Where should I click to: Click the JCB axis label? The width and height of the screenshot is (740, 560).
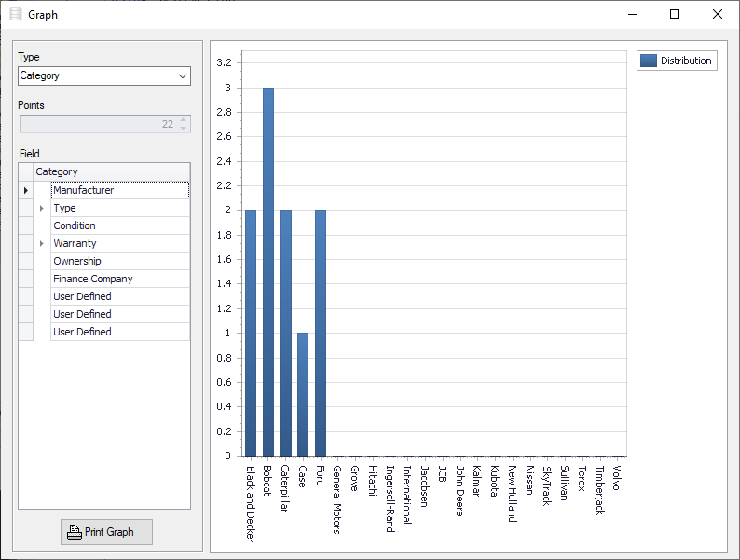coord(442,474)
